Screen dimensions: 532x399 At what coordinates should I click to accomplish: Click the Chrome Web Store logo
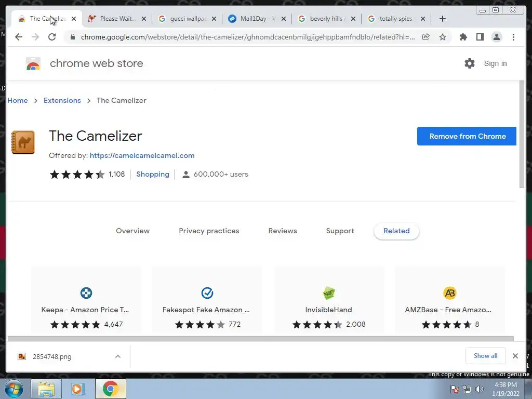coord(33,63)
